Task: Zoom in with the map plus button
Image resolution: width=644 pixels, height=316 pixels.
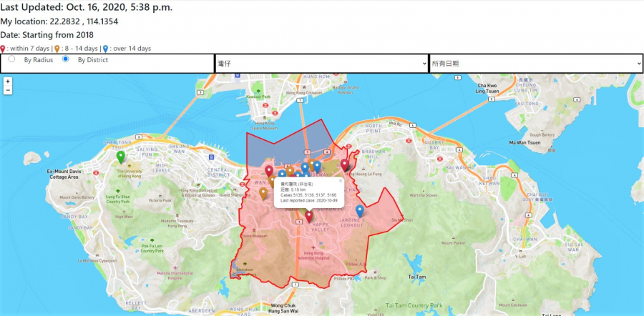Action: (x=7, y=82)
